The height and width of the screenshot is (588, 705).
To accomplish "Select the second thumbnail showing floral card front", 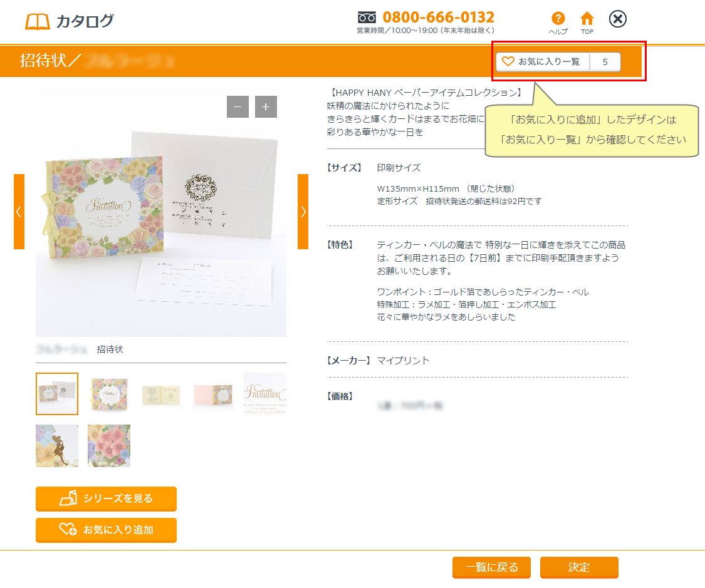I will (109, 394).
